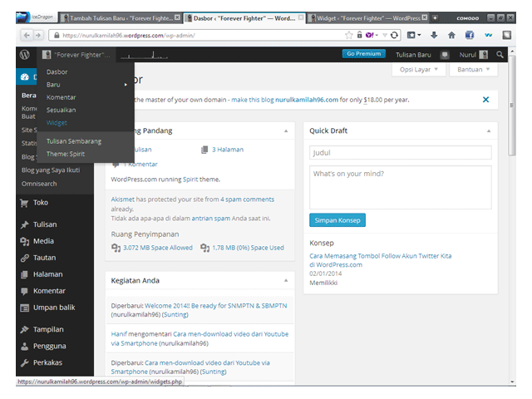Expand the Bantuan help dropdown
Viewport: 532px width, 399px height.
(x=473, y=70)
